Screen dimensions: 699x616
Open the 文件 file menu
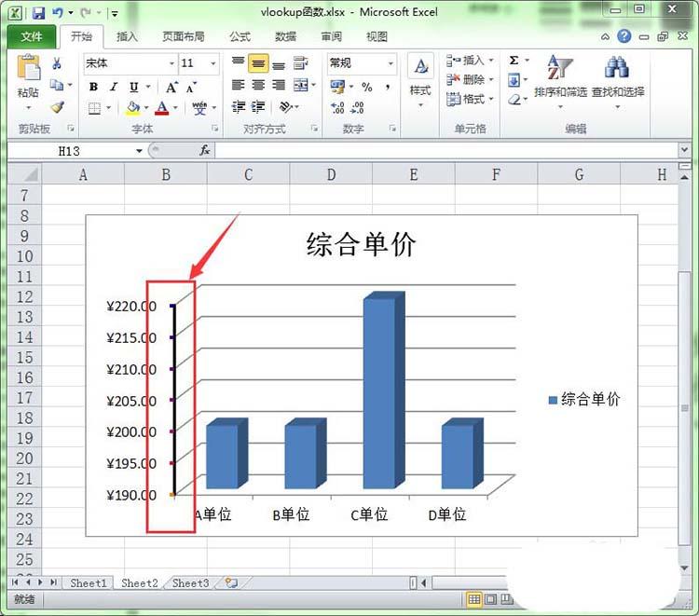click(32, 37)
